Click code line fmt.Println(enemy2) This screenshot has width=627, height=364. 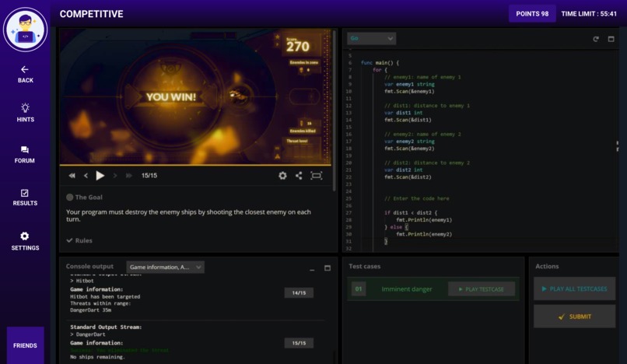pos(424,234)
